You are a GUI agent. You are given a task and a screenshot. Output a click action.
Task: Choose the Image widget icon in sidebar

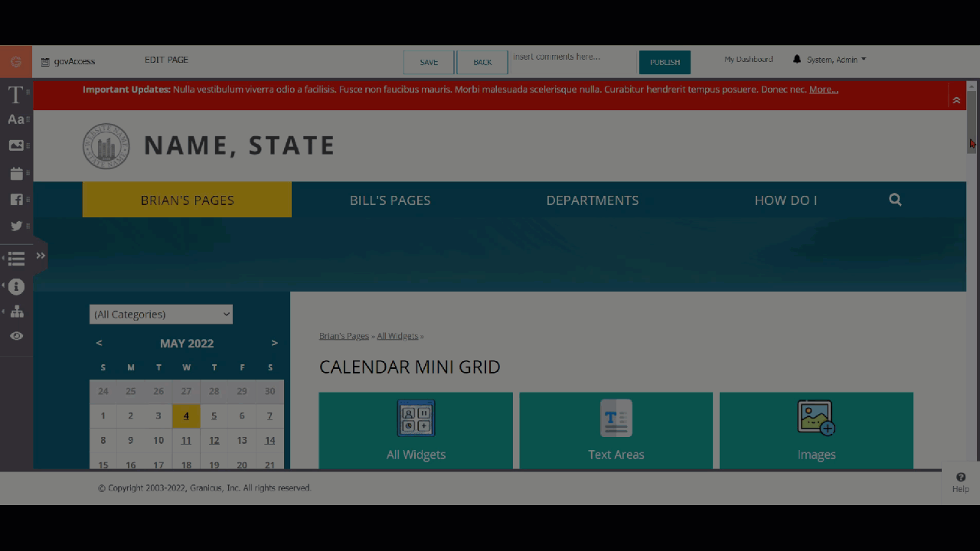[x=16, y=145]
